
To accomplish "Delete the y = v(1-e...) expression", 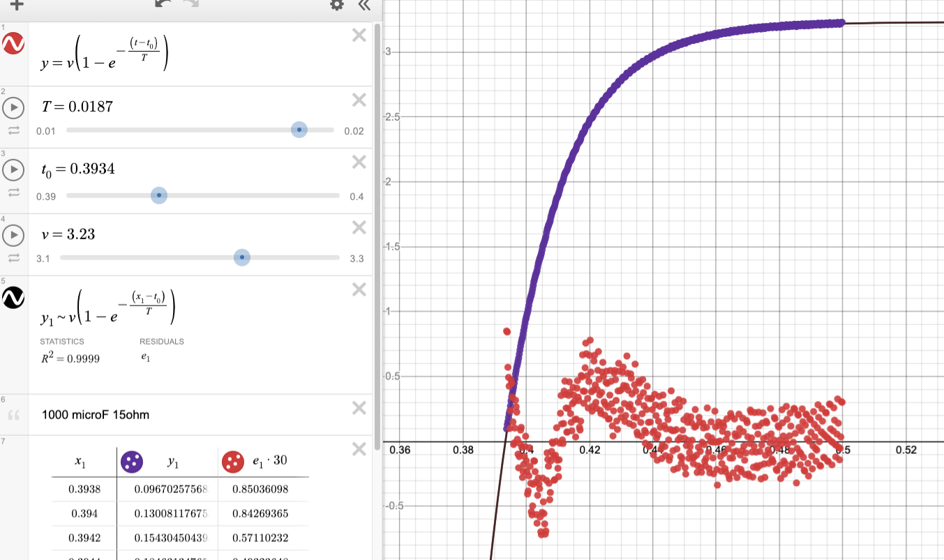I will point(359,36).
